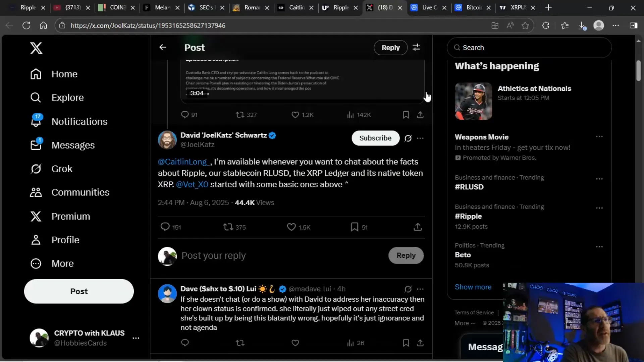Click Post your reply field
The image size is (644, 362).
point(214,255)
